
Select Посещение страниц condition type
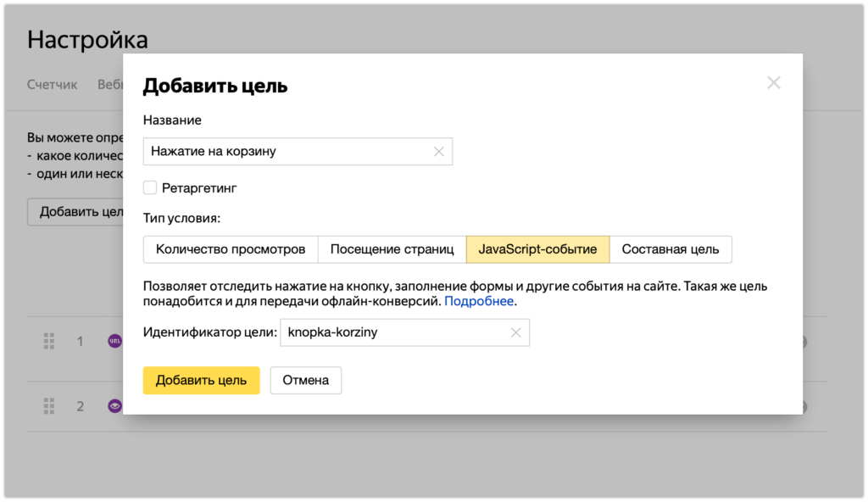pyautogui.click(x=392, y=249)
